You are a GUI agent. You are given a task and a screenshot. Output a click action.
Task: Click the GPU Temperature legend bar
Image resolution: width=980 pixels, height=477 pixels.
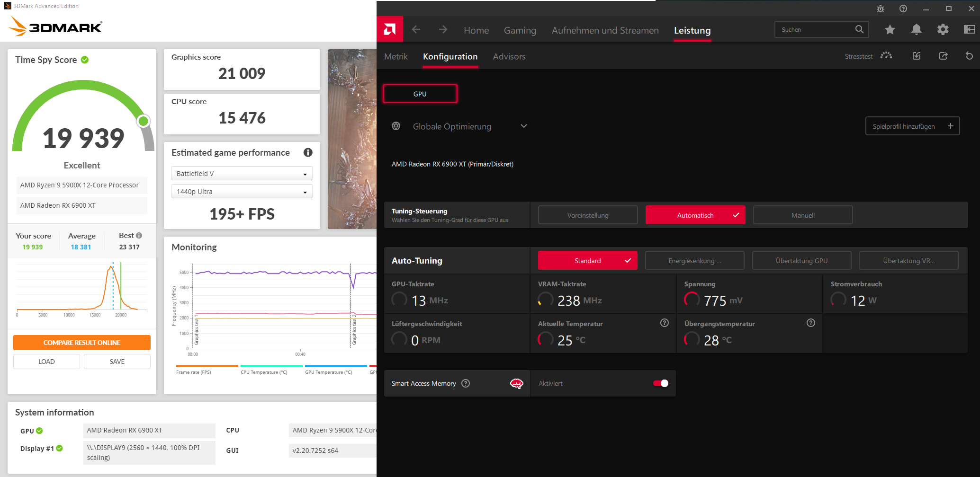pos(336,366)
